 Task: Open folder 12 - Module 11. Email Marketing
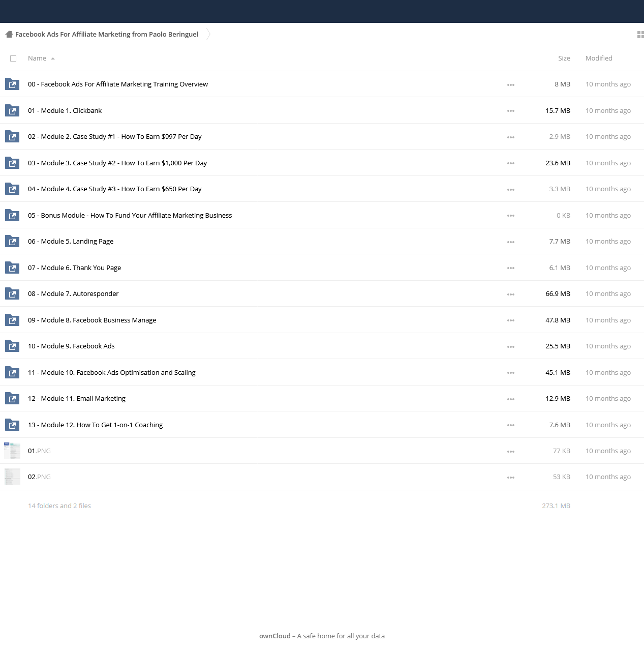point(77,399)
